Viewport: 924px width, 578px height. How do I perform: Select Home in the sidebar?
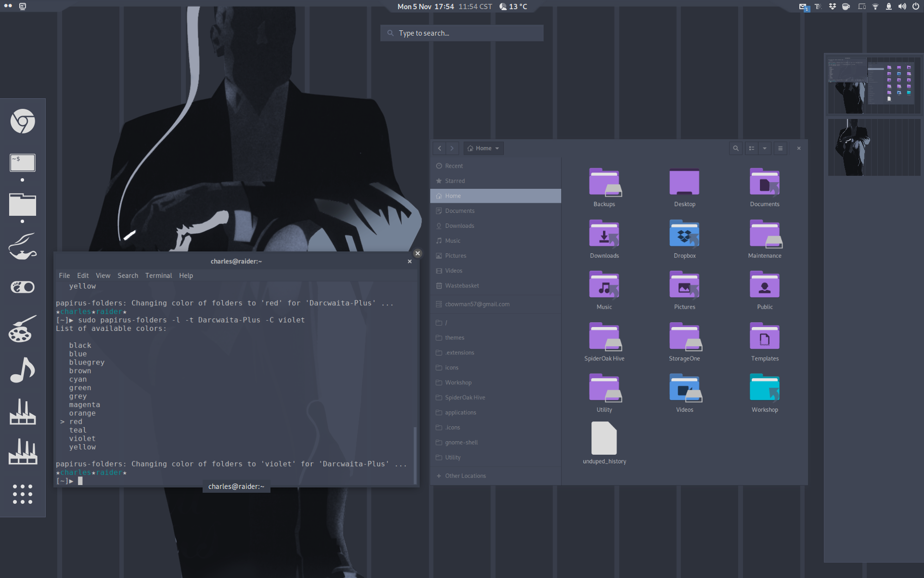(x=496, y=196)
